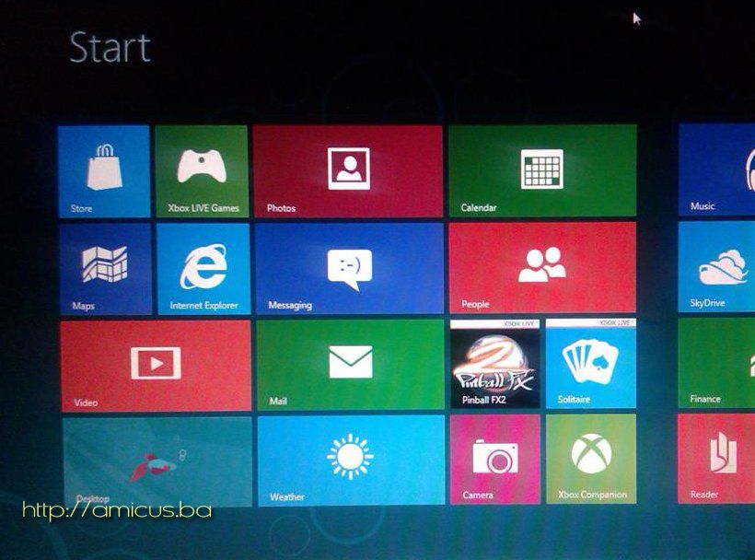
Task: Launch the Video tile
Action: [156, 367]
